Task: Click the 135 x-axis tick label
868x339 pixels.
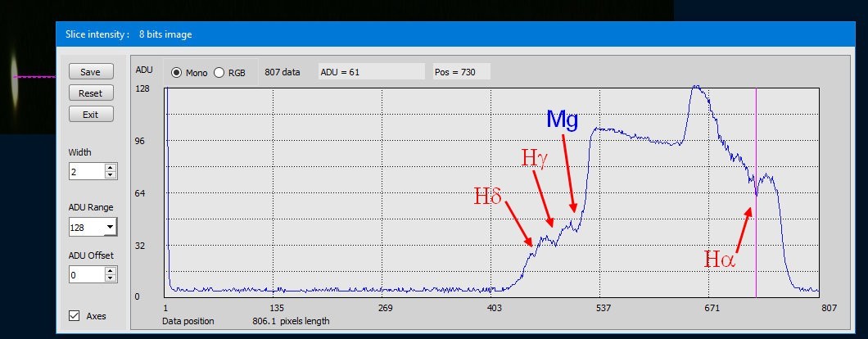Action: coord(276,308)
